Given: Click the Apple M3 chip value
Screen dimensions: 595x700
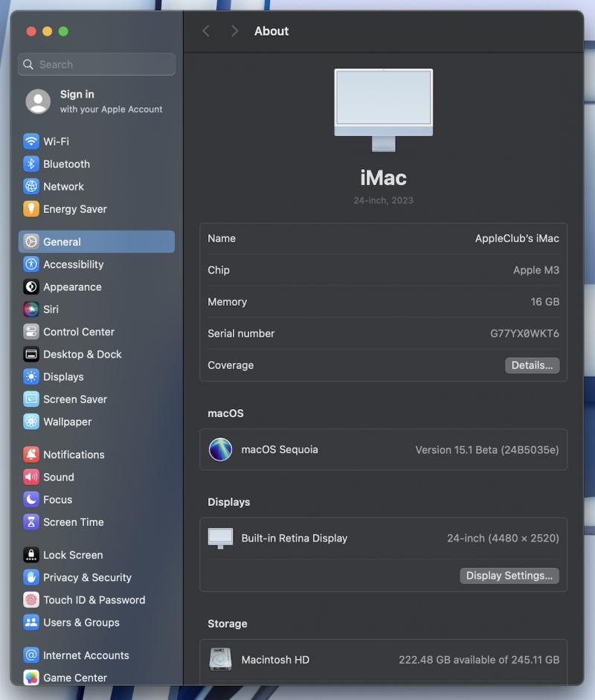Looking at the screenshot, I should click(x=536, y=270).
